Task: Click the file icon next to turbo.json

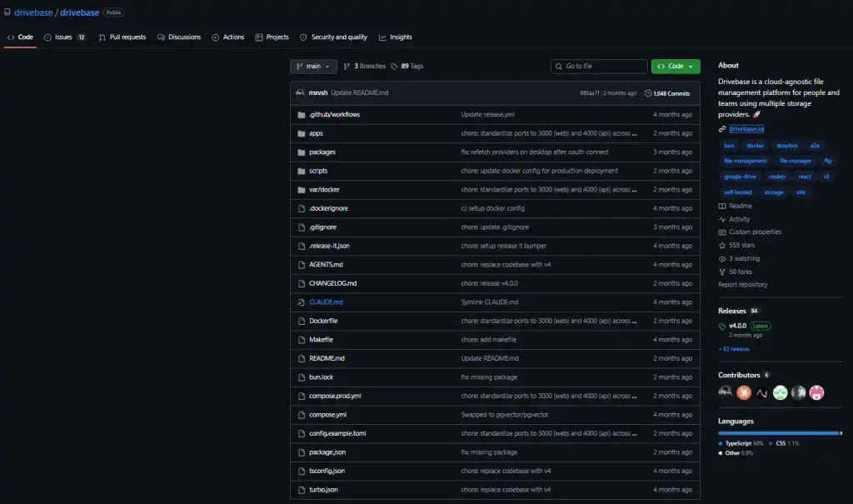Action: [302, 490]
